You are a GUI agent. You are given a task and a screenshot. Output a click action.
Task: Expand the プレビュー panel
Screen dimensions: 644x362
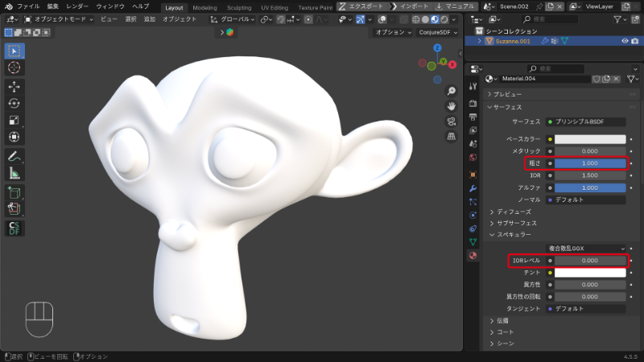pos(507,94)
